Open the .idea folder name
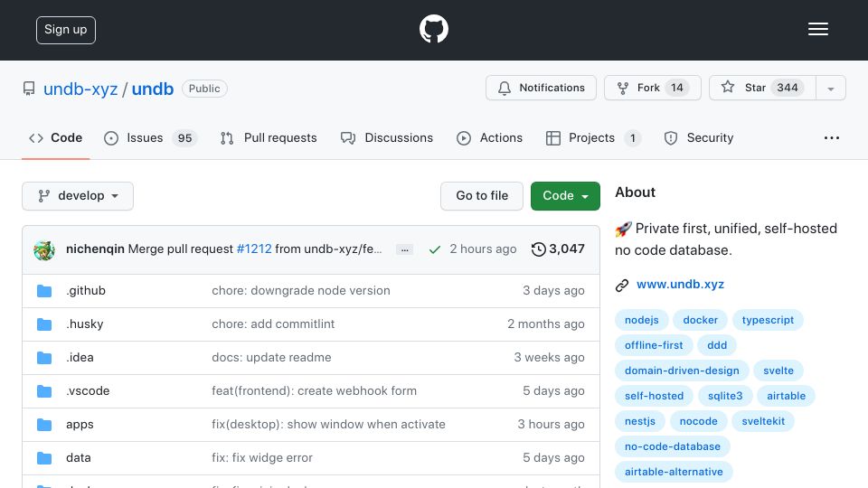868x488 pixels. pos(80,358)
